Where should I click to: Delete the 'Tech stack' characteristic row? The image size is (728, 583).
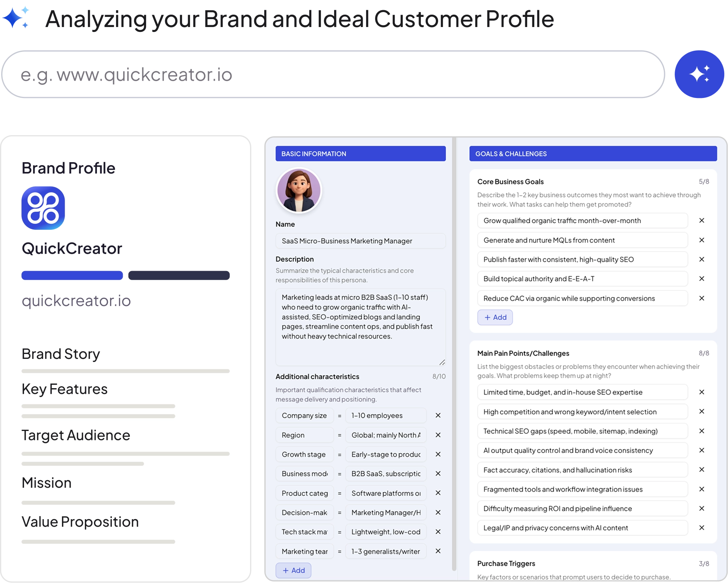pyautogui.click(x=438, y=532)
